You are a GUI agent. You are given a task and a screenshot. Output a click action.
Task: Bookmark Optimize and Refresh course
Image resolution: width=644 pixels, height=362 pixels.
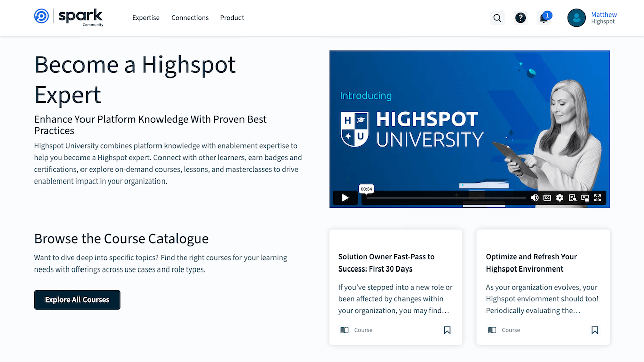pyautogui.click(x=595, y=330)
